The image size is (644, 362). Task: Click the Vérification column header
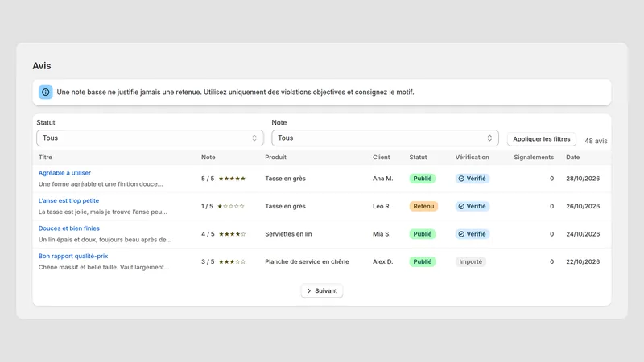(472, 157)
